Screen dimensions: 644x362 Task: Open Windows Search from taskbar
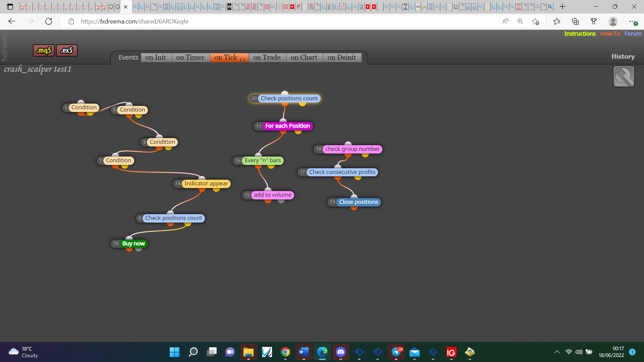(193, 352)
